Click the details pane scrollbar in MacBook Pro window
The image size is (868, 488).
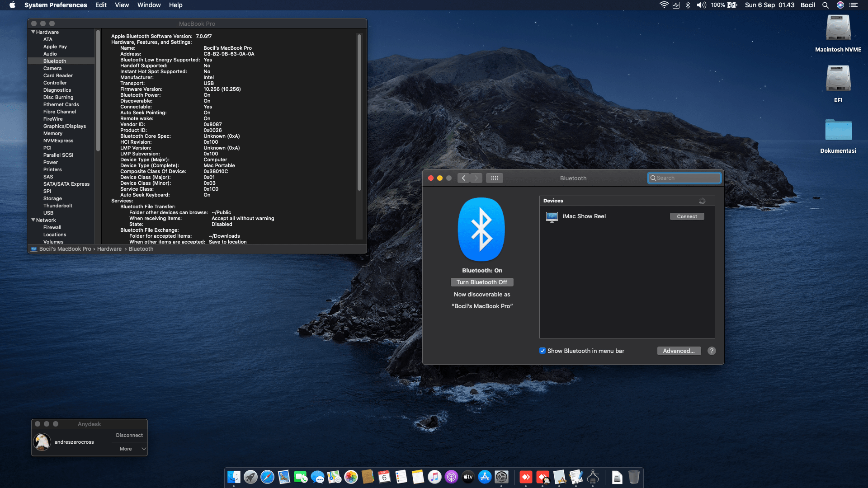359,113
